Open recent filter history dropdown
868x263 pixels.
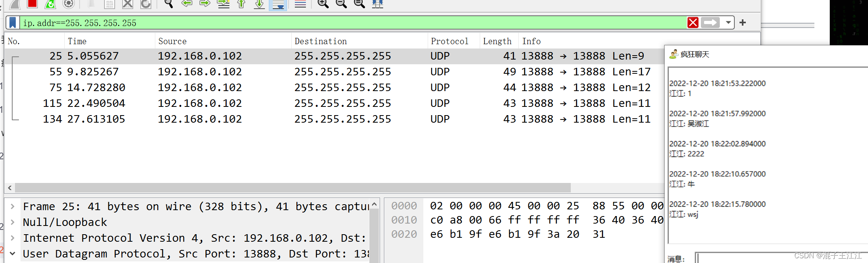point(728,22)
